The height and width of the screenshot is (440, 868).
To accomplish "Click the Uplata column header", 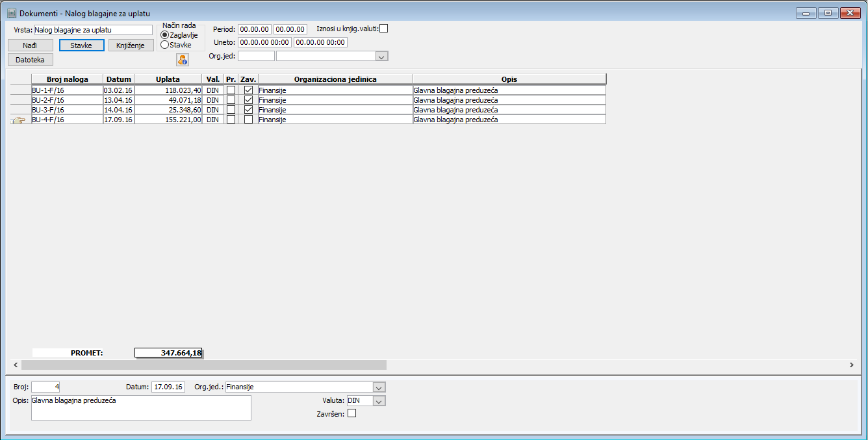I will coord(168,79).
